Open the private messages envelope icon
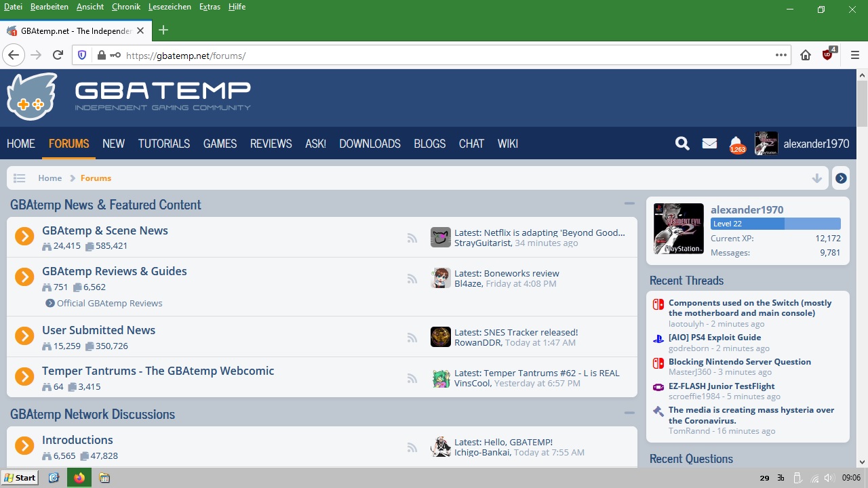868x488 pixels. pyautogui.click(x=709, y=143)
